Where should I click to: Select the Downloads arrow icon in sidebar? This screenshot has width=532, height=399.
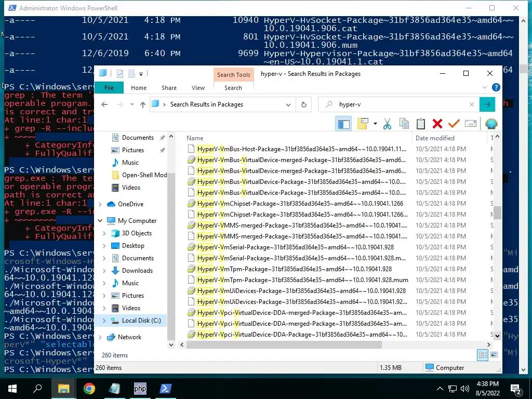click(x=115, y=270)
